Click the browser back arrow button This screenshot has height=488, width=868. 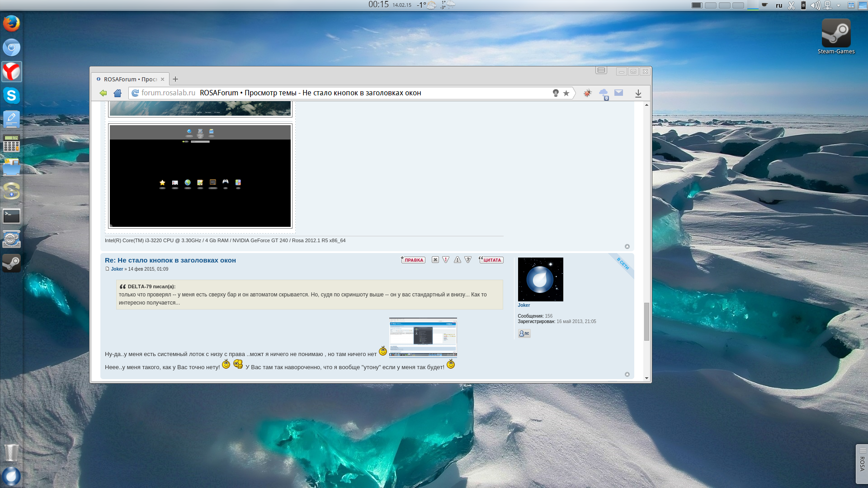[x=103, y=93]
